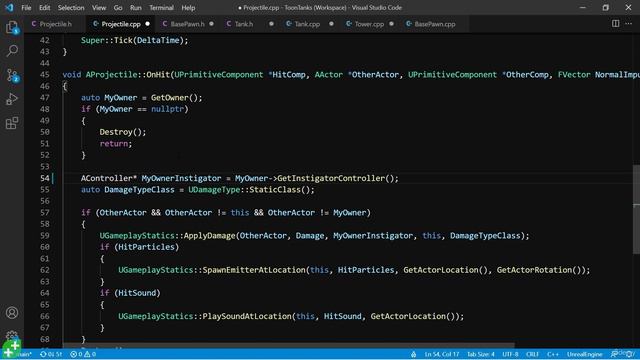Click the vertical scrollbar thumb in editor

[x=636, y=209]
